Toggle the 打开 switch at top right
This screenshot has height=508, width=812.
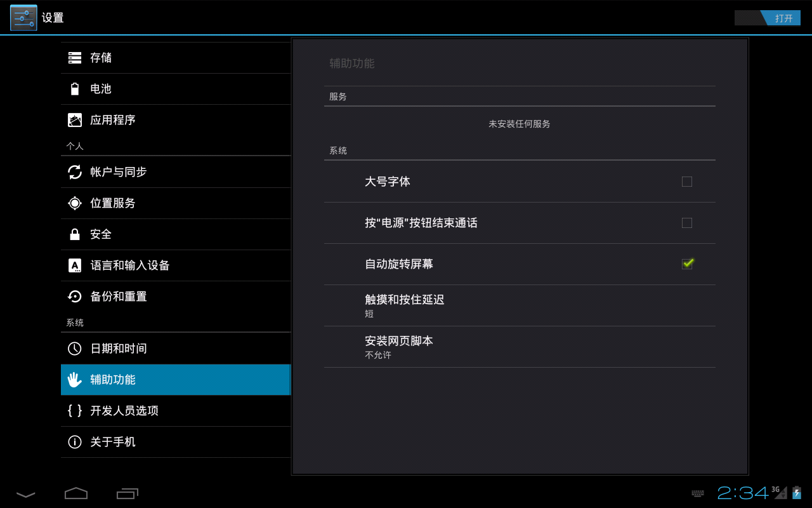point(768,18)
